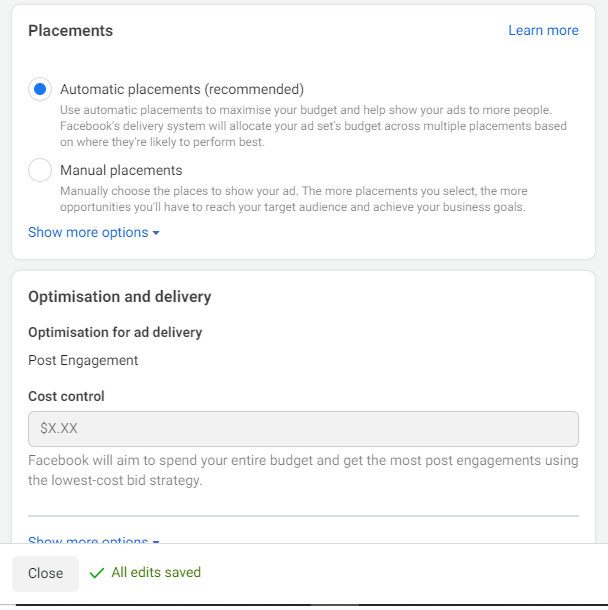
Task: Select the Automatic placements radio button
Action: pos(40,89)
